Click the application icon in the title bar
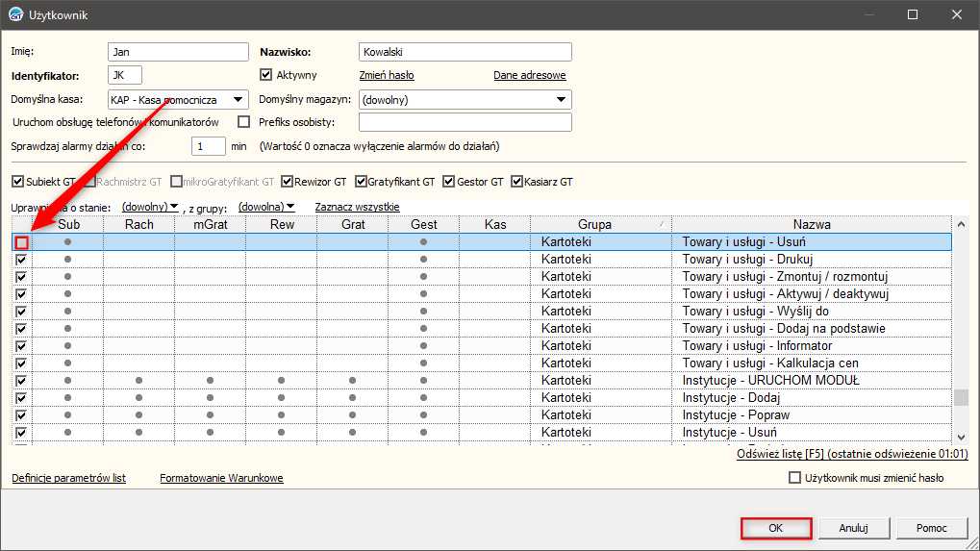 [15, 14]
